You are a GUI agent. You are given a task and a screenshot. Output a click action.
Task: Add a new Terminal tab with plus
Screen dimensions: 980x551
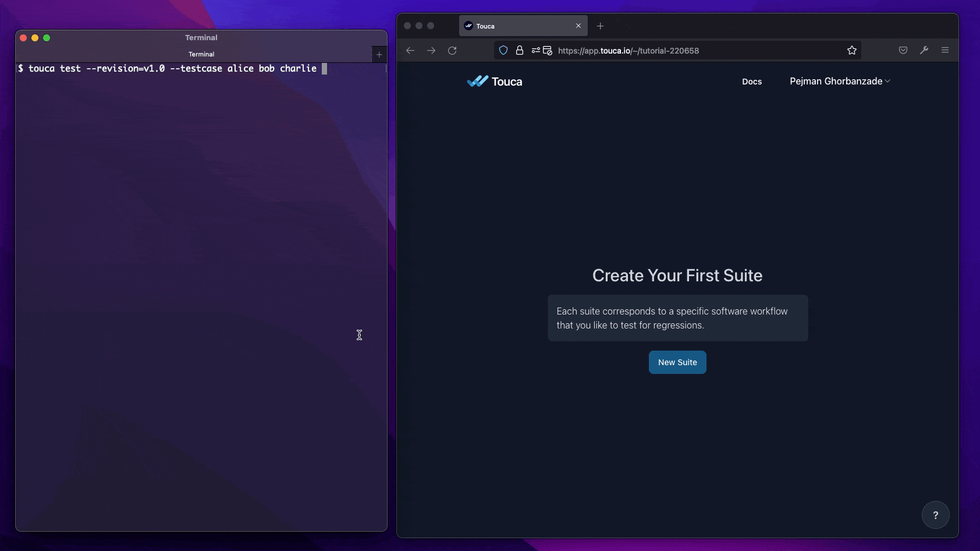(x=379, y=55)
